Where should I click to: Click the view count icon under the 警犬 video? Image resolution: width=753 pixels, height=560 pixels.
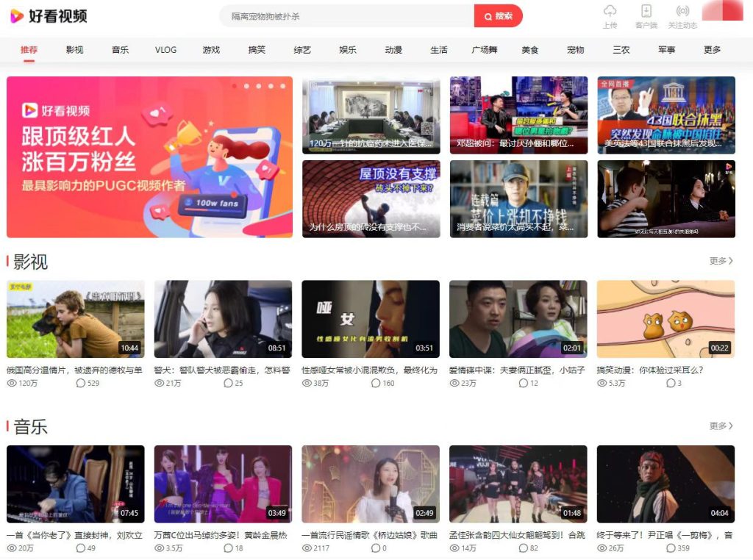point(157,383)
